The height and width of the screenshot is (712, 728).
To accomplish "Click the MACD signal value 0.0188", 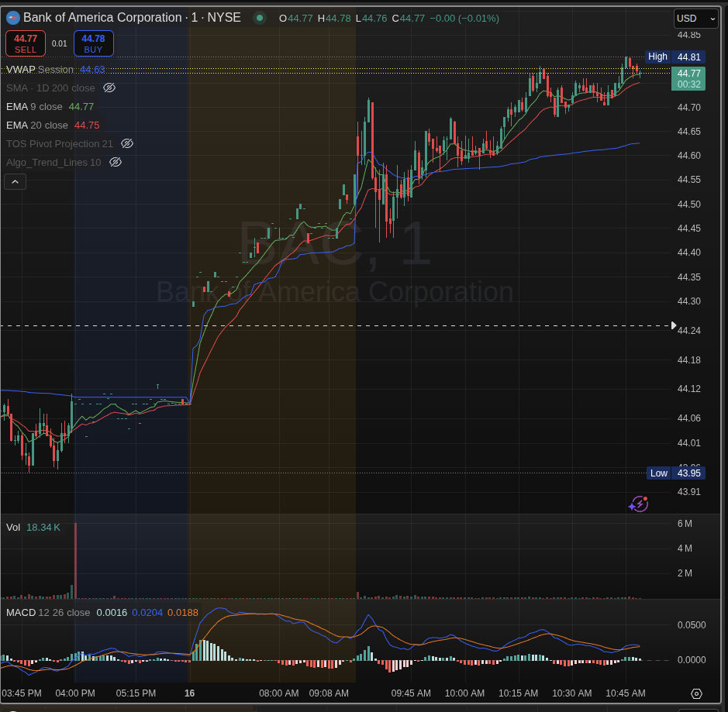I will (x=183, y=612).
